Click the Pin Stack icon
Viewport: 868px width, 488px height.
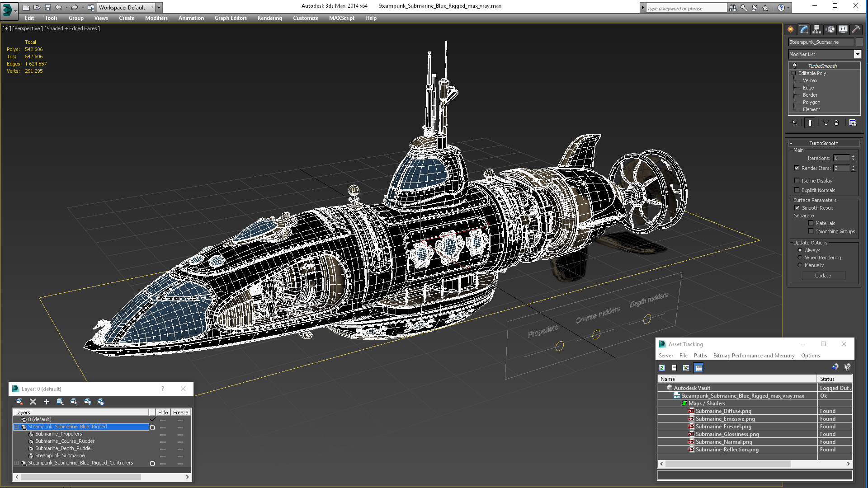(793, 123)
